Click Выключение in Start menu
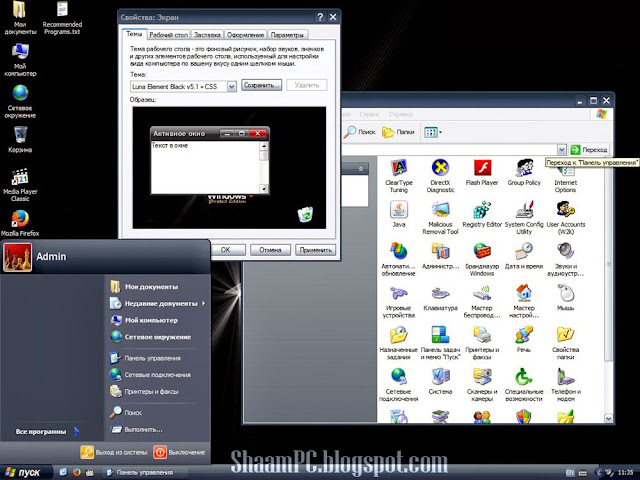 click(180, 452)
